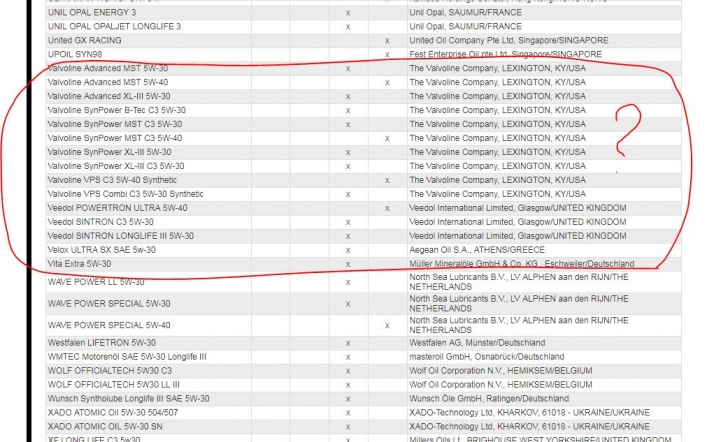This screenshot has width=721, height=442.
Task: Select the x mark in Veedol POWERTRON ULTRA row
Action: coord(387,209)
